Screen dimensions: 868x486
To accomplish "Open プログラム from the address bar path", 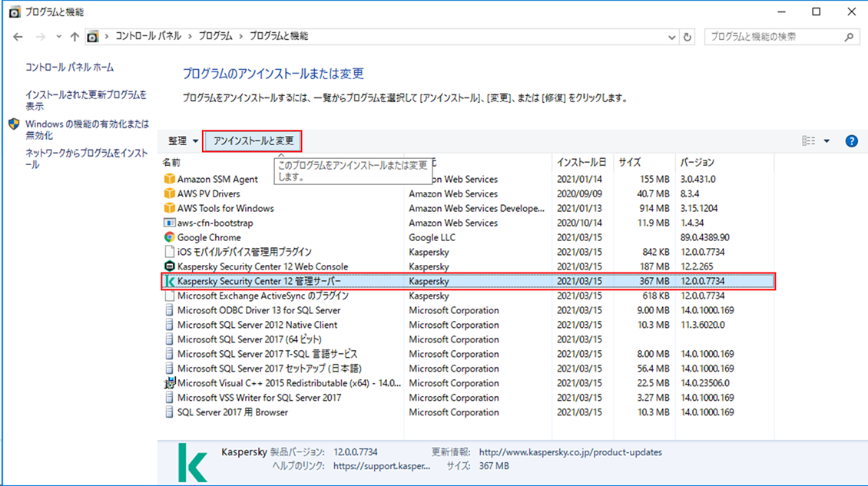I will pos(215,35).
